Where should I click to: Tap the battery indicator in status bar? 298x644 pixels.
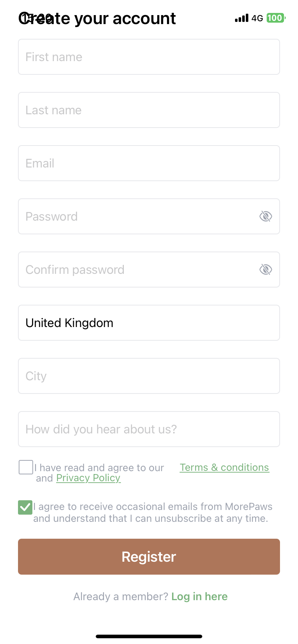pos(275,18)
